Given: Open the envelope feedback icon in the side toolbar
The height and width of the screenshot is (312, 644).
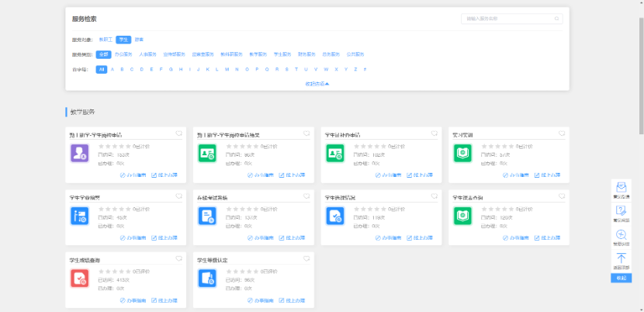Looking at the screenshot, I should pyautogui.click(x=621, y=187).
